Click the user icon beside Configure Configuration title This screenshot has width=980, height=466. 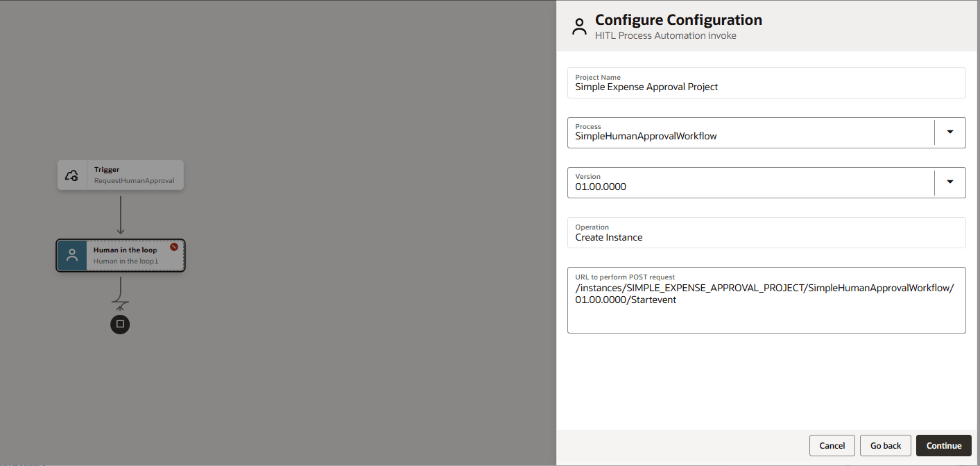point(579,26)
